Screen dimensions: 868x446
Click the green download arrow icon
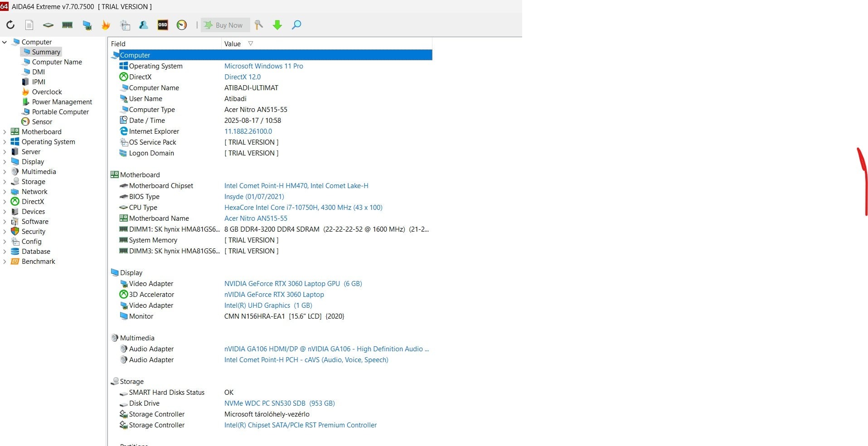pos(277,25)
